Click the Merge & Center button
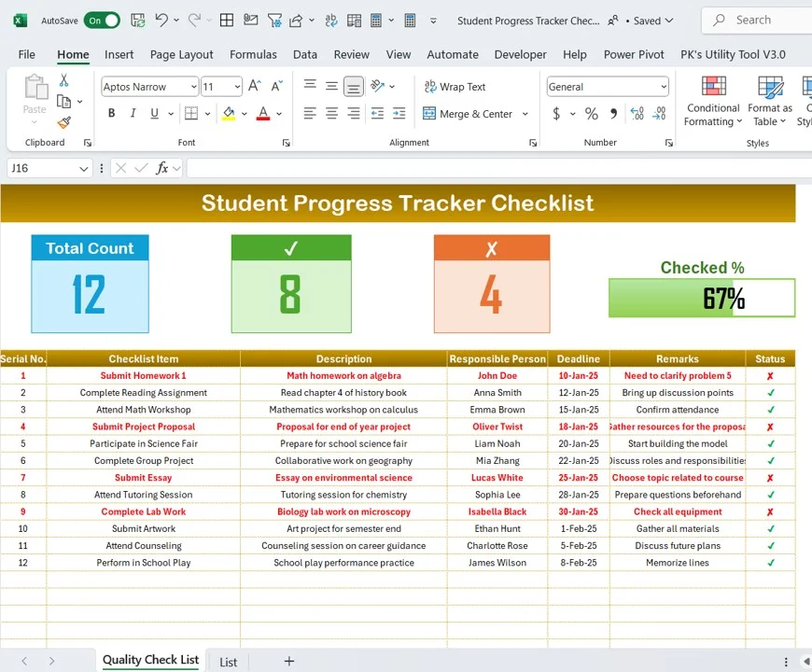Viewport: 812px width, 672px height. (x=468, y=113)
